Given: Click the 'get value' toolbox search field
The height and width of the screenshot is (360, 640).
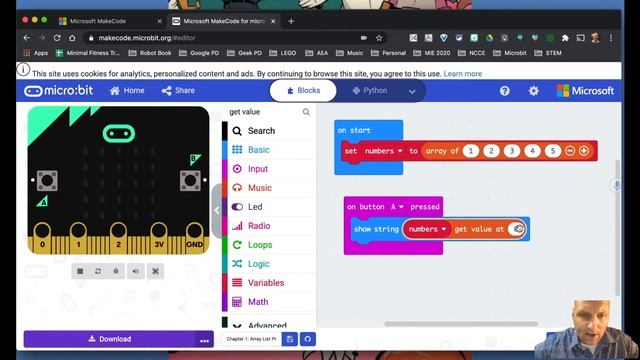Looking at the screenshot, I should [264, 112].
